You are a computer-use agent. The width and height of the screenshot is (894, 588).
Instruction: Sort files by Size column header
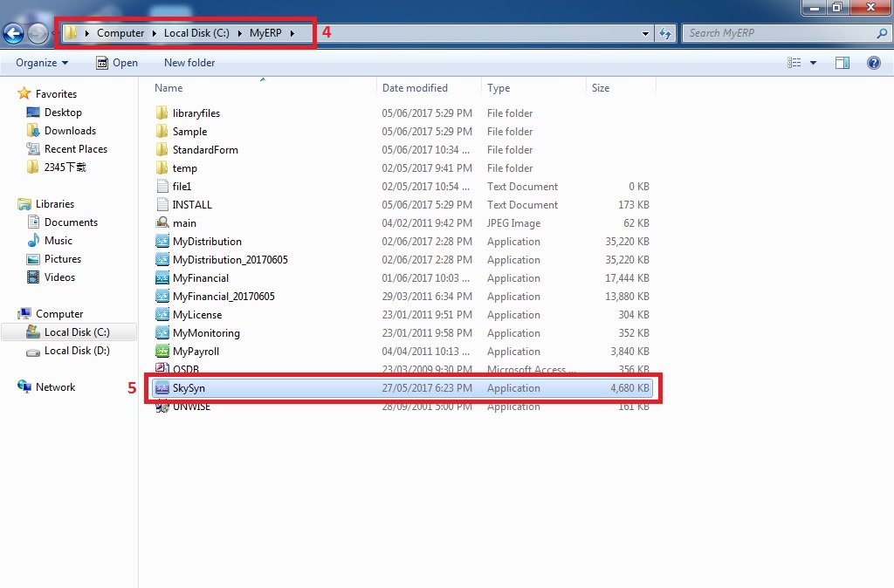click(601, 88)
